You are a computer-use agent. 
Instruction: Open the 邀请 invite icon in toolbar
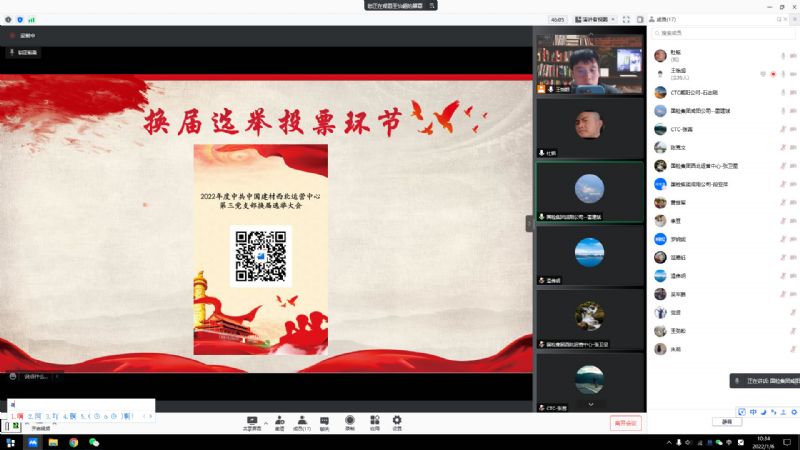[279, 421]
